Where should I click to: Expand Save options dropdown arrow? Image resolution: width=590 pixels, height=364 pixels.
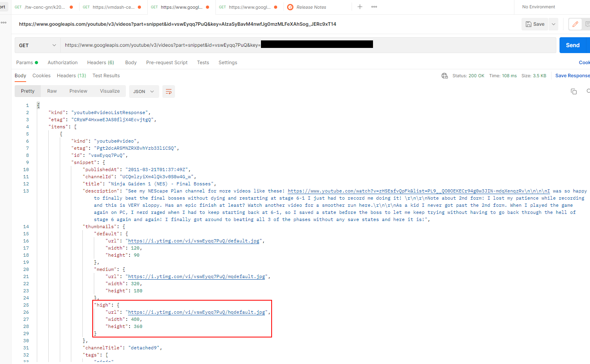pyautogui.click(x=554, y=24)
